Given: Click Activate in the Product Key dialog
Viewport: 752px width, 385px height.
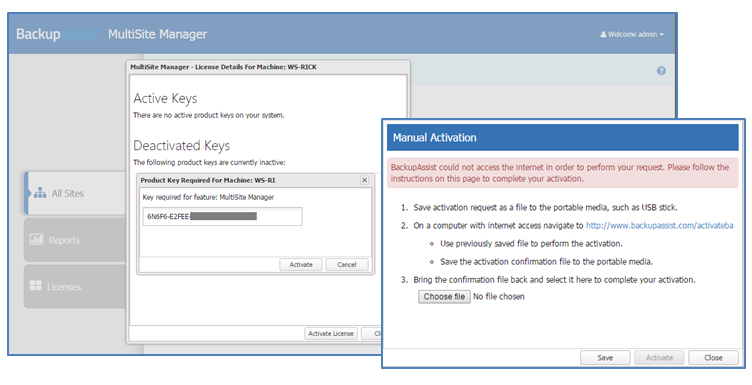Looking at the screenshot, I should point(301,265).
